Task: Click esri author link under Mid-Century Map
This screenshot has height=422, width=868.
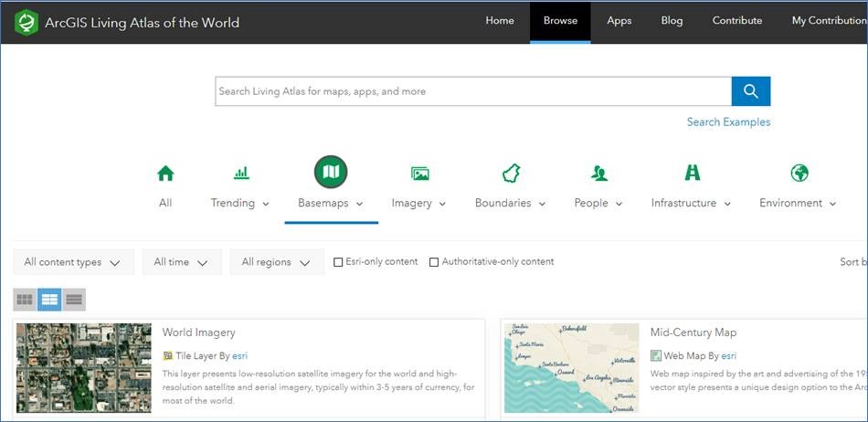Action: pyautogui.click(x=728, y=355)
